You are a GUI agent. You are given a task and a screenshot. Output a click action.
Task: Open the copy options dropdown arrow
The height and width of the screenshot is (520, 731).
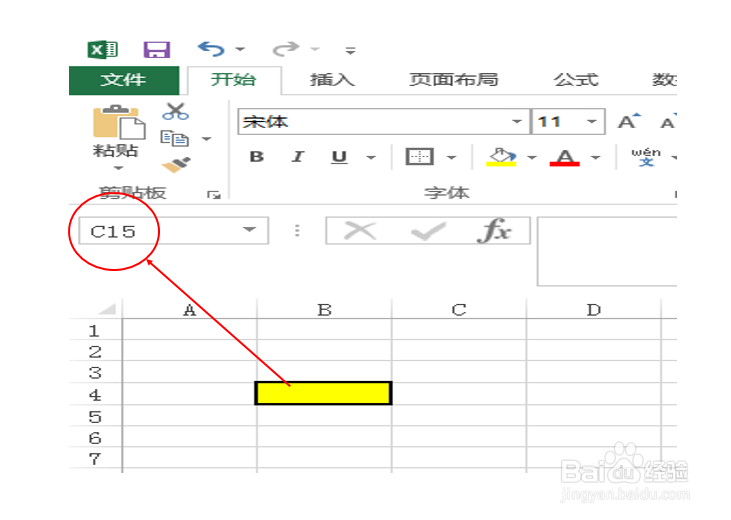207,139
